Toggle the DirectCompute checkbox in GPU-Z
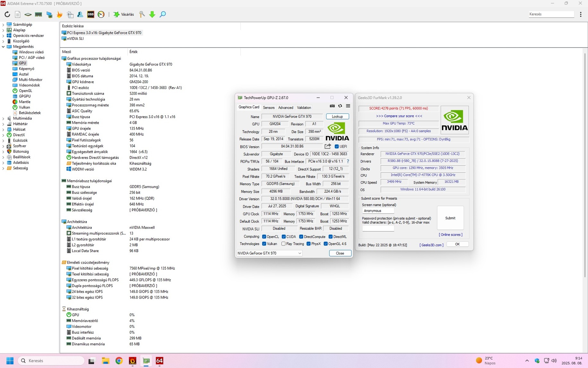The width and height of the screenshot is (588, 368). (x=301, y=237)
